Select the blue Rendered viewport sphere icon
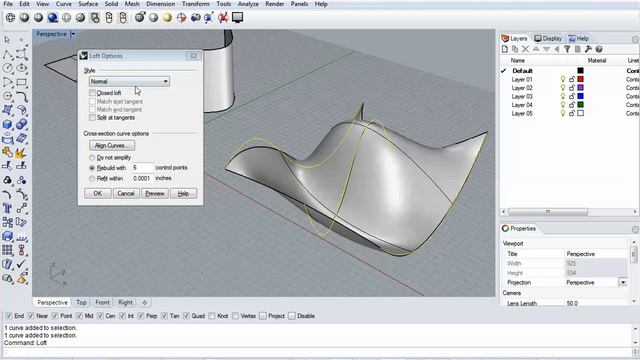640x360 pixels. (x=53, y=18)
